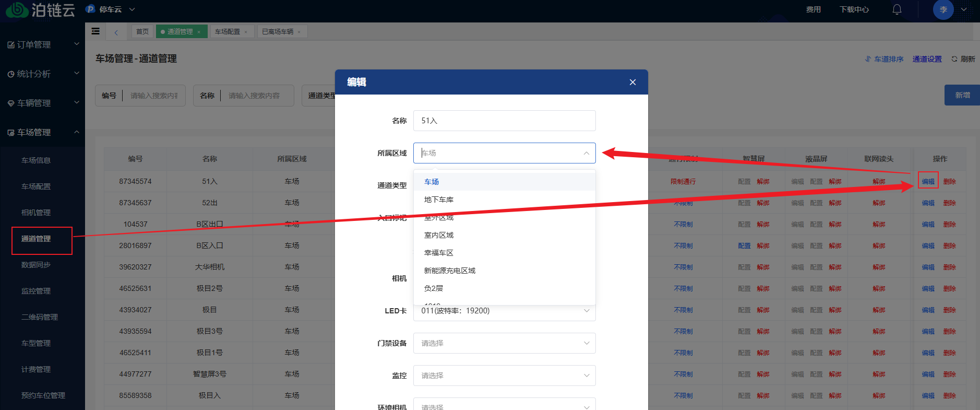
Task: Click the tab bar back arrow
Action: point(116,32)
